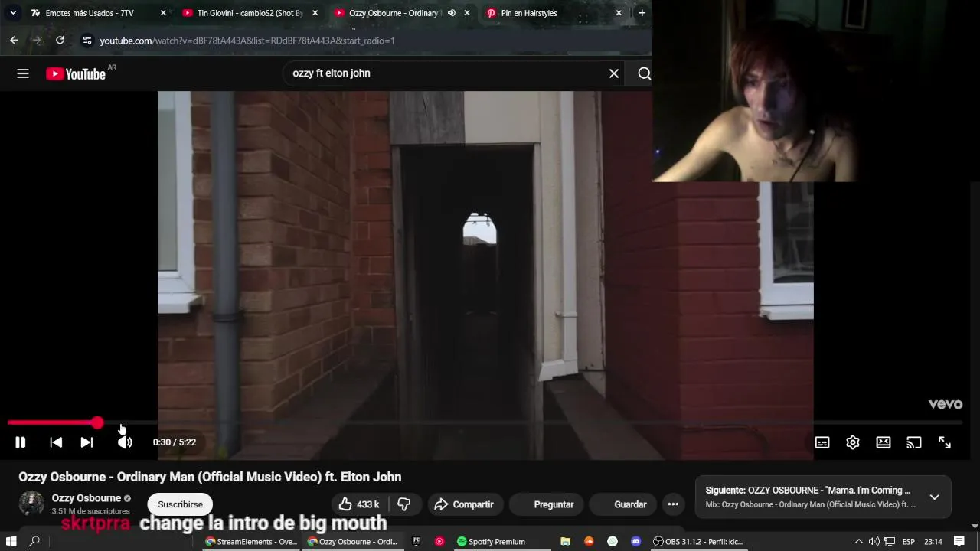Open the tab search dropdown arrow

13,13
